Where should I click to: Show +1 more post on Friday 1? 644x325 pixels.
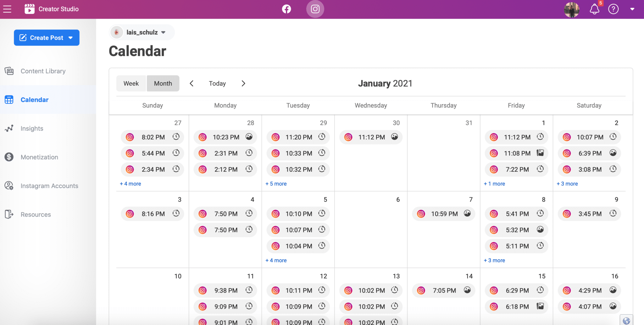(494, 184)
